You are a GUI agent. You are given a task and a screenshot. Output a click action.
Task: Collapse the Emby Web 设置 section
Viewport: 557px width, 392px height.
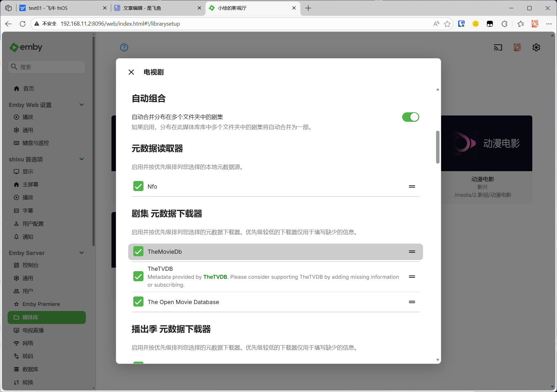click(x=81, y=105)
